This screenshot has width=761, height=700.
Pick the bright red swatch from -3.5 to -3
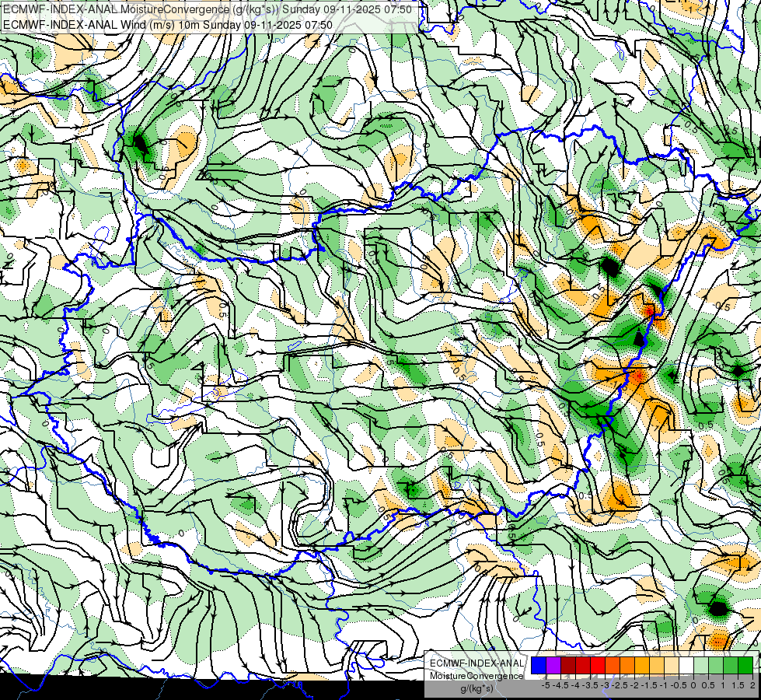click(598, 666)
